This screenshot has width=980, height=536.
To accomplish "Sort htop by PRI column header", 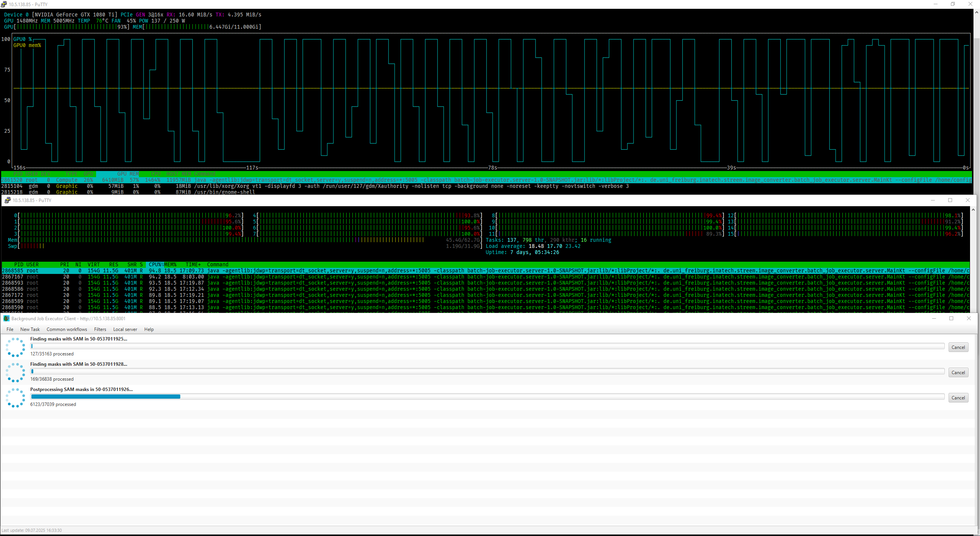I will [65, 264].
